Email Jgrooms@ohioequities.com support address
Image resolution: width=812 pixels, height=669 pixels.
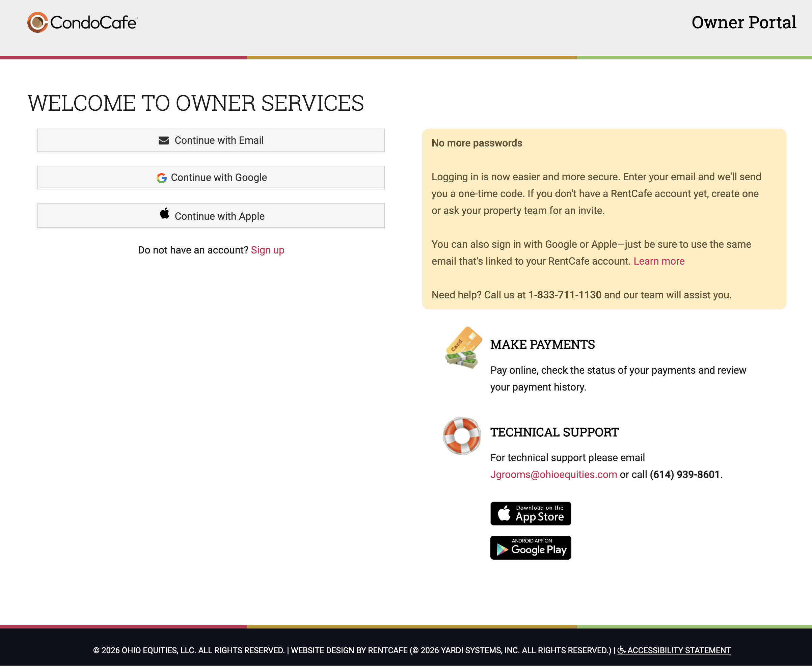pyautogui.click(x=553, y=474)
